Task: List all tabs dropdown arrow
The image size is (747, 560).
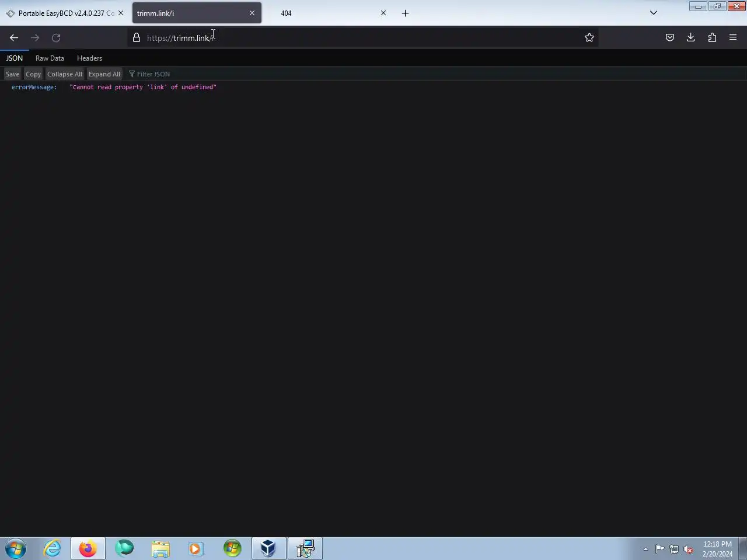Action: (654, 13)
